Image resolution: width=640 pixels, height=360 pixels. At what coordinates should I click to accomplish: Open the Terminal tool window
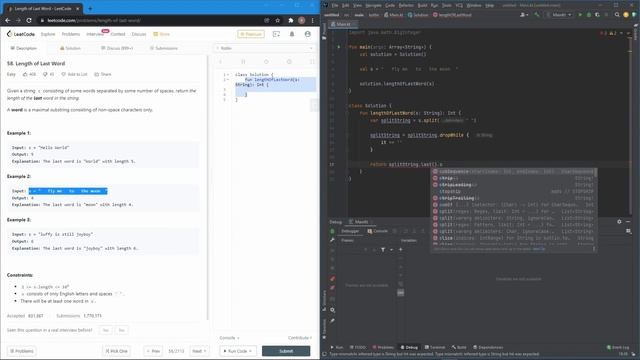click(x=435, y=347)
